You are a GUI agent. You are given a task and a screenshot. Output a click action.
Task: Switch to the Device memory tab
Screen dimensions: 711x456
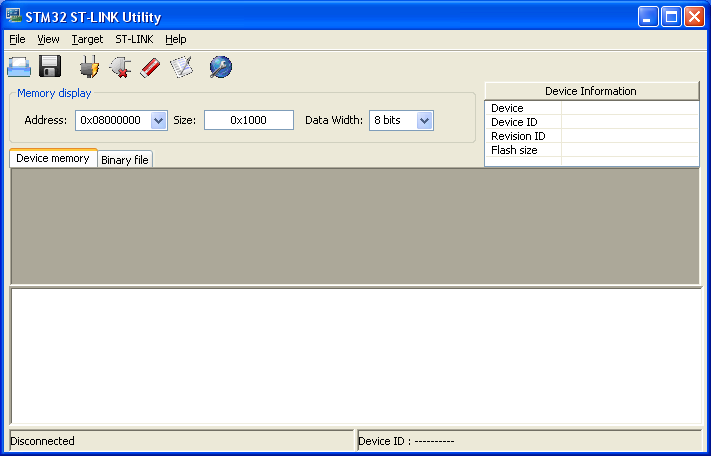(53, 158)
